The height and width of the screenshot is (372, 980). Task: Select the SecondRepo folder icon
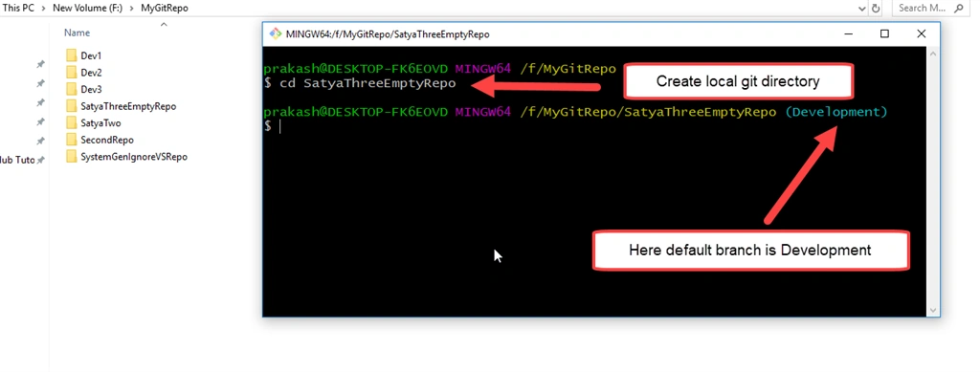pyautogui.click(x=71, y=140)
